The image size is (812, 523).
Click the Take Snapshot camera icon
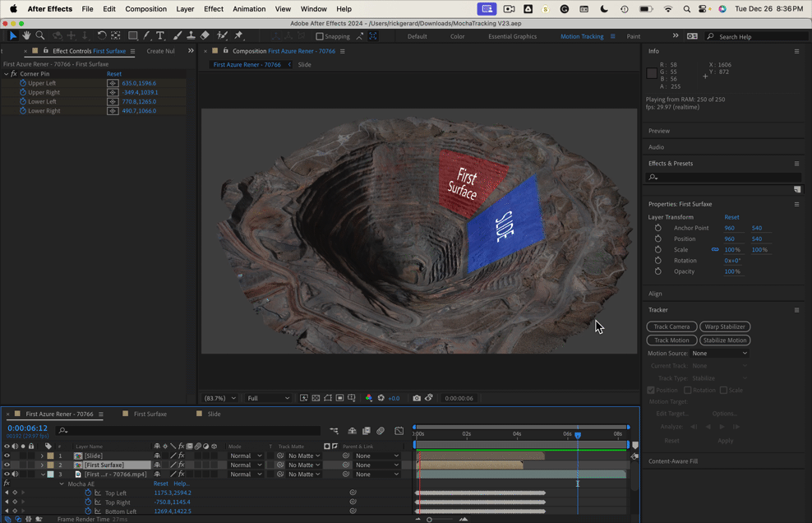(x=417, y=398)
